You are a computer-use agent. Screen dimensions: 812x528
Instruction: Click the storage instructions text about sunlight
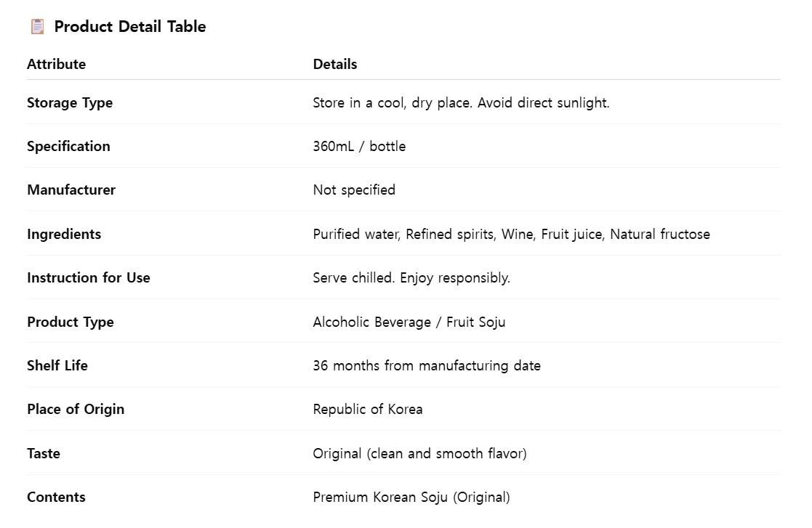(461, 103)
